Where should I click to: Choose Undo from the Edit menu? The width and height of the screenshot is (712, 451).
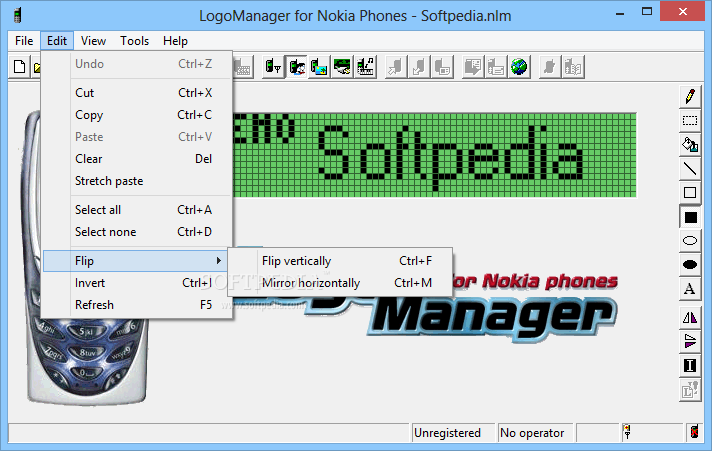tap(137, 64)
